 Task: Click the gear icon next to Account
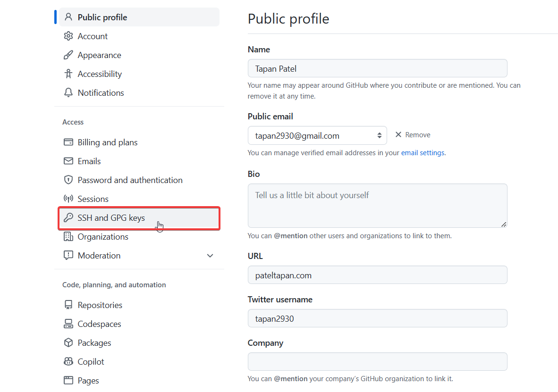(68, 36)
